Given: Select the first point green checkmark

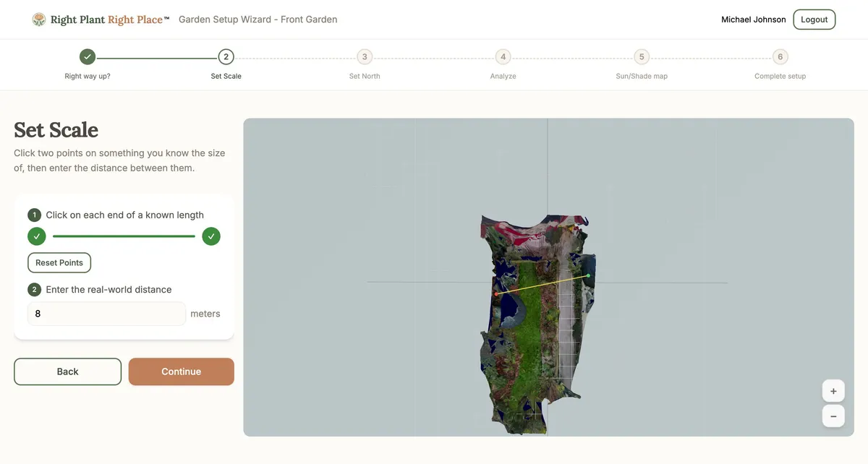Looking at the screenshot, I should tap(37, 236).
